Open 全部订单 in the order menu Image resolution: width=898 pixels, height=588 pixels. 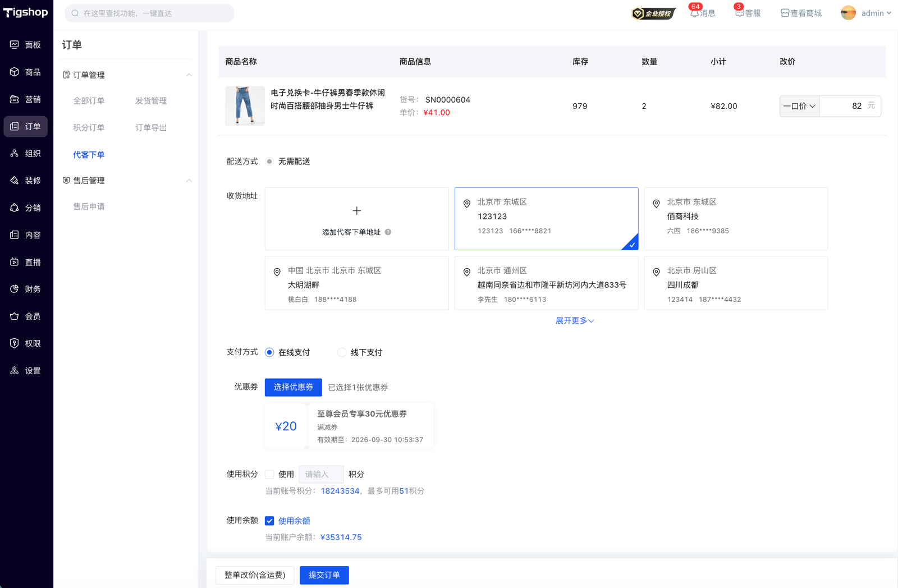[89, 101]
